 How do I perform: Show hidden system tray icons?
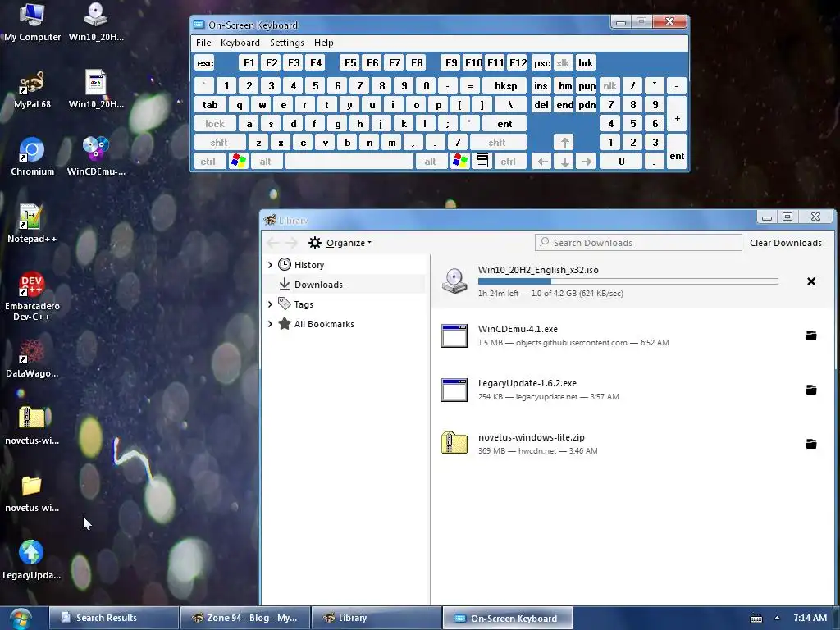pyautogui.click(x=778, y=618)
